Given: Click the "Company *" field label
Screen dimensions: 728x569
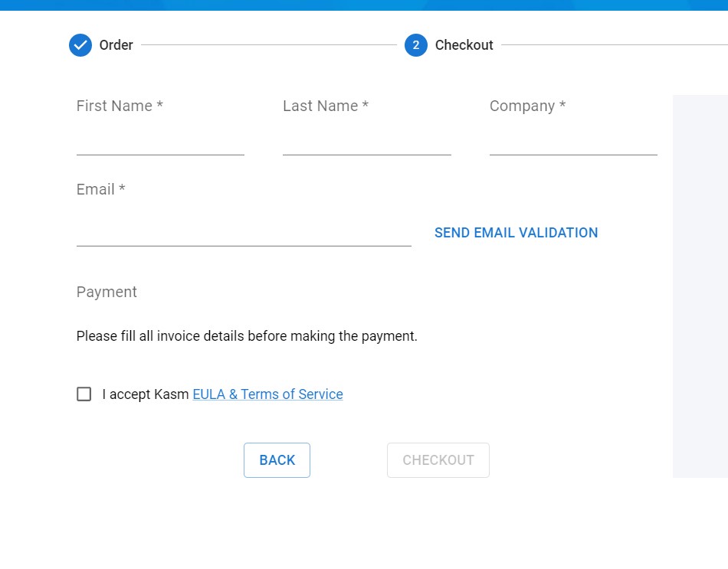Looking at the screenshot, I should (x=527, y=106).
